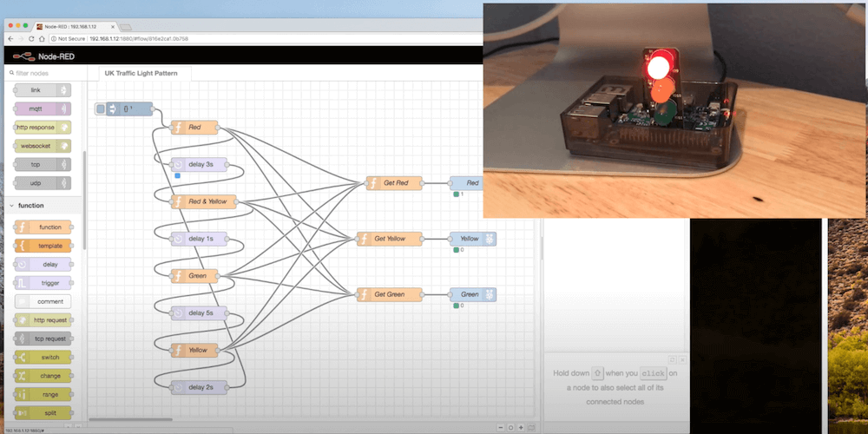This screenshot has height=434, width=868.
Task: Click the filter nodes search field
Action: point(44,73)
